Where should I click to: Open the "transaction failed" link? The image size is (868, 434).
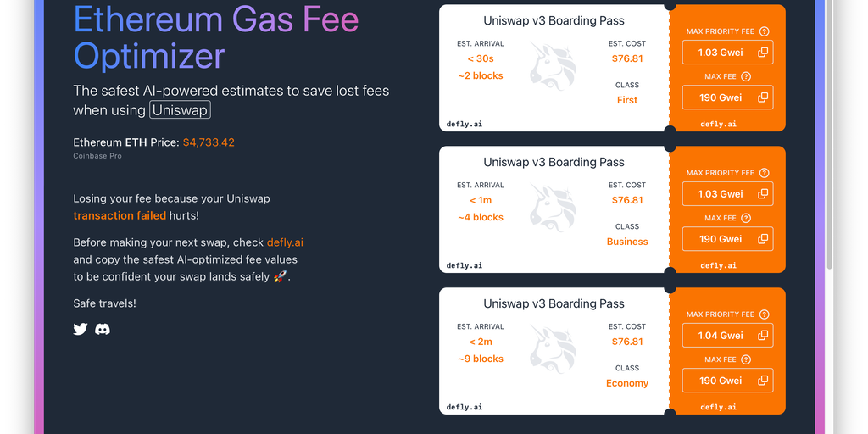click(120, 215)
